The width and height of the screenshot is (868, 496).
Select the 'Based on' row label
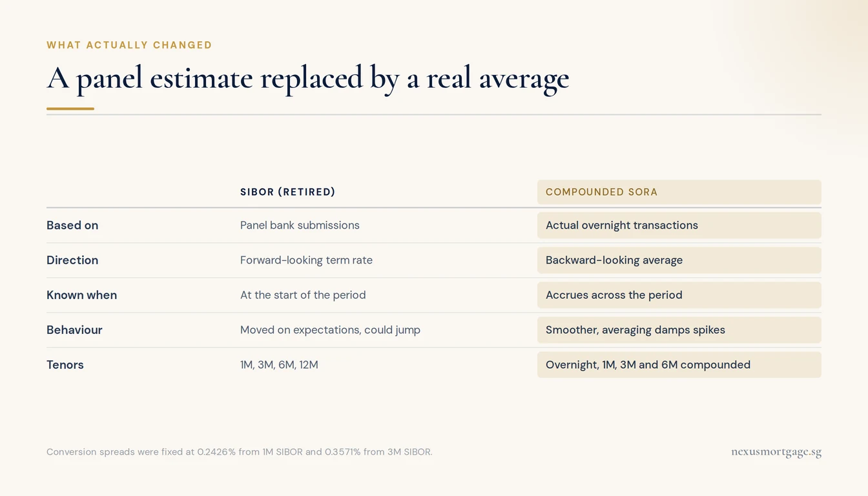(72, 225)
